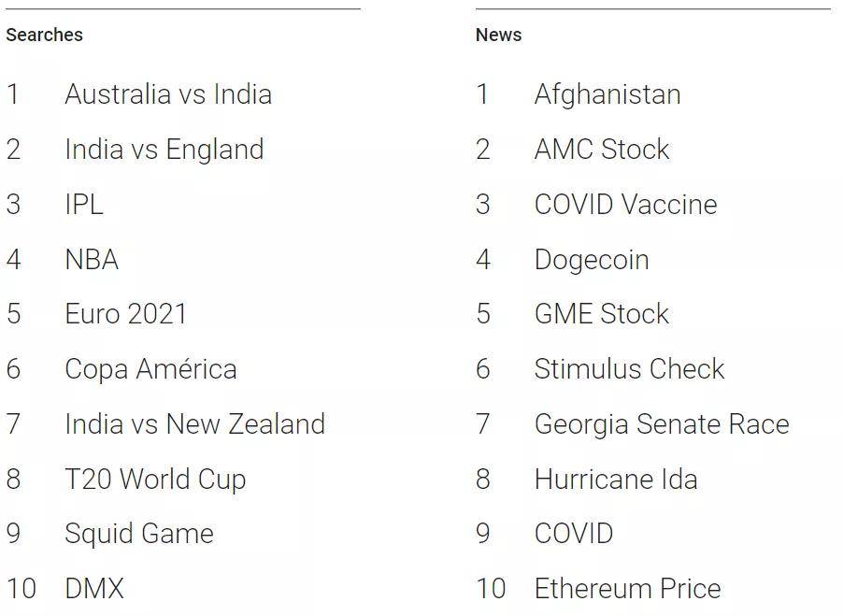Select GME Stock in News
Screen dimensions: 843x616
click(602, 314)
